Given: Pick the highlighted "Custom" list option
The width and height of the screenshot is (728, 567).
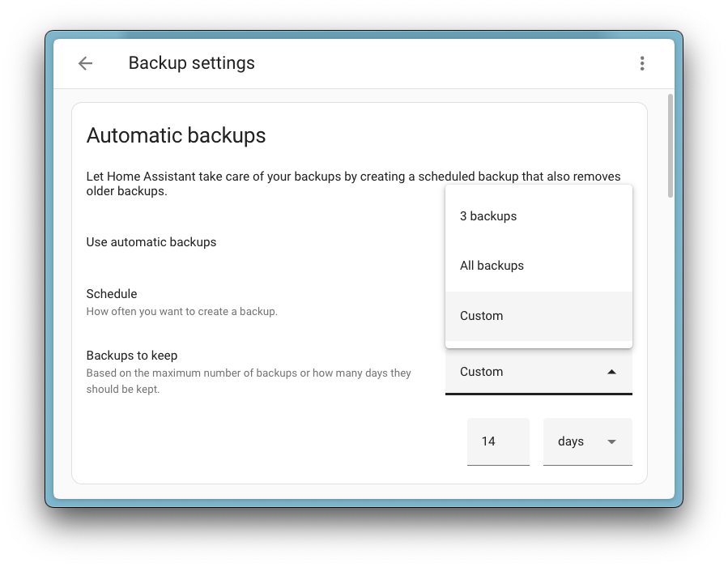Looking at the screenshot, I should click(481, 315).
